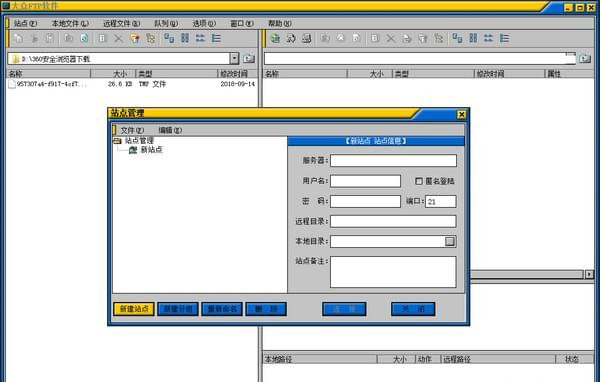Switch remote pane to small icons view
600x382 pixels.
tap(473, 38)
